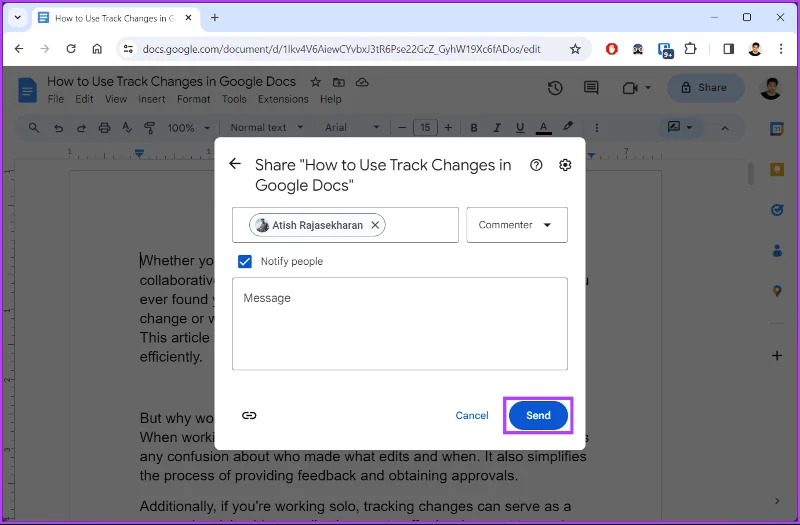
Task: Open a new browser tab
Action: point(214,18)
